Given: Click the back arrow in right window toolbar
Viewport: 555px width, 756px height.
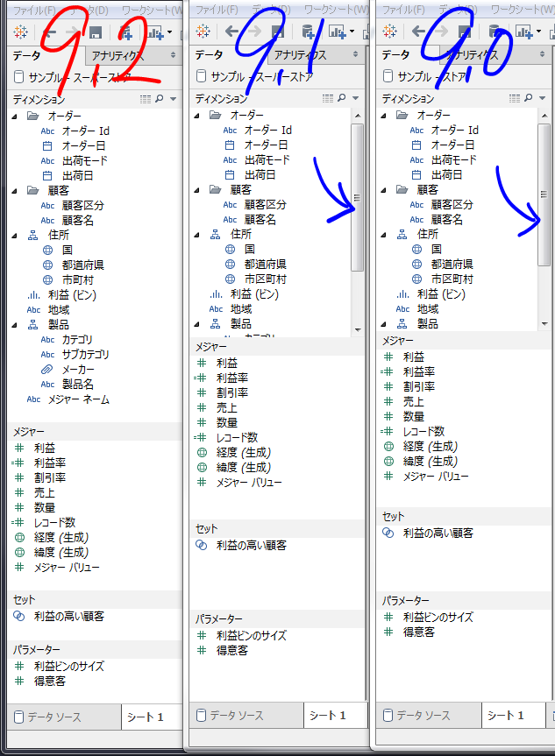Looking at the screenshot, I should pyautogui.click(x=418, y=32).
